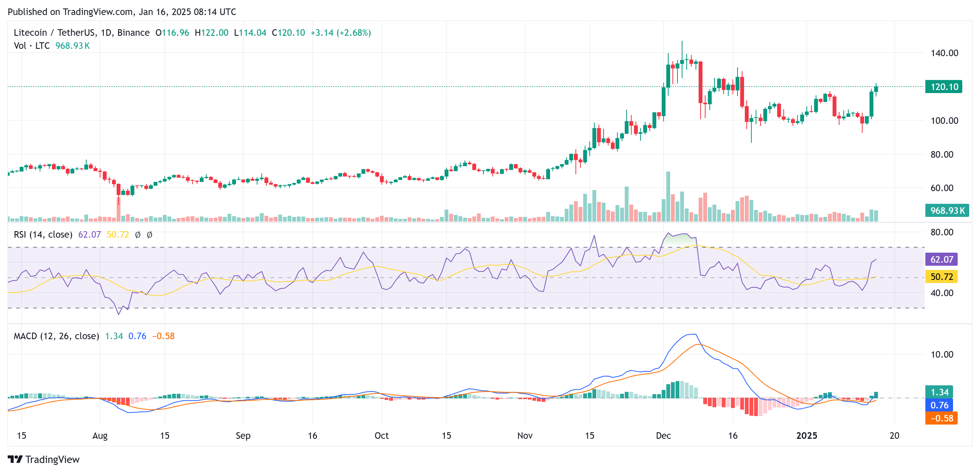Click the High price H122.00 in the header
Screen dimensions: 980x473
(x=211, y=33)
